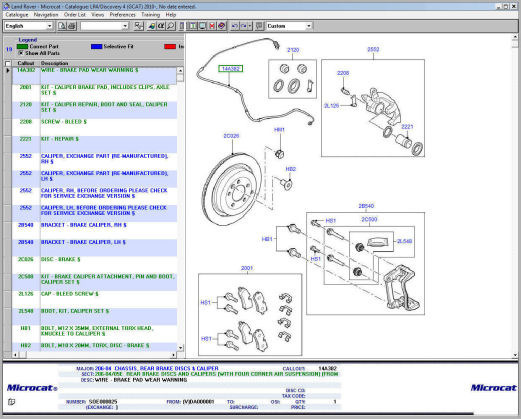Click callout HB2 next to the disc bolt

click(290, 169)
